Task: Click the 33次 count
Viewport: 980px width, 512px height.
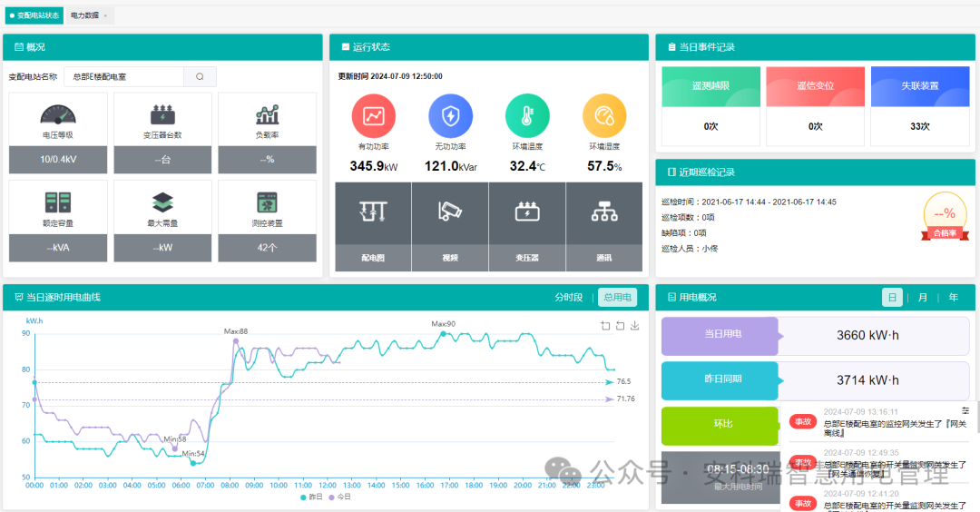Action: 920,126
